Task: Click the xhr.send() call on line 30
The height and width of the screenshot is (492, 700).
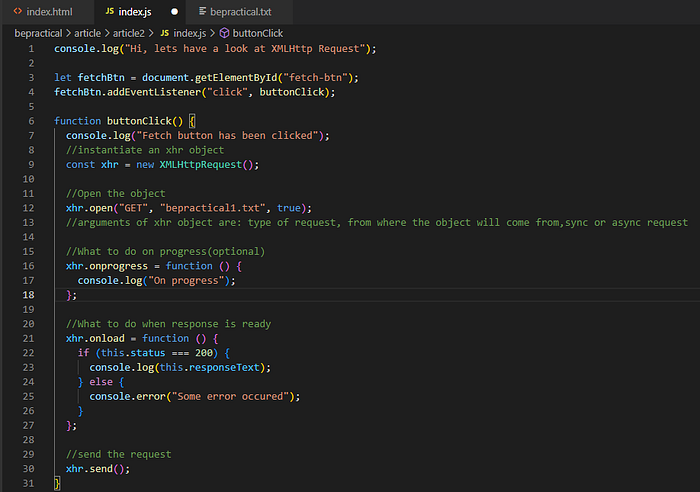Action: coord(98,469)
